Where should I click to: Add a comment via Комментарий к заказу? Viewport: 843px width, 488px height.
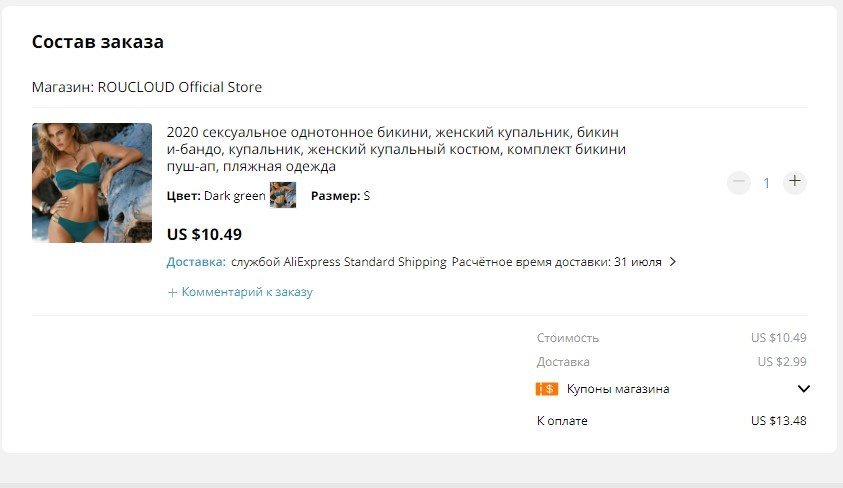point(247,292)
